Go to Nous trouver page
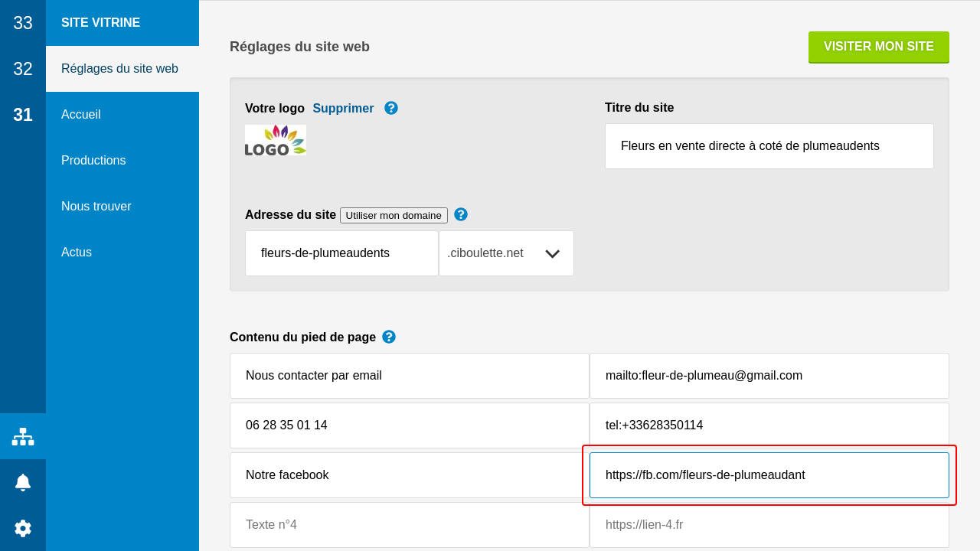The height and width of the screenshot is (551, 980). tap(96, 207)
